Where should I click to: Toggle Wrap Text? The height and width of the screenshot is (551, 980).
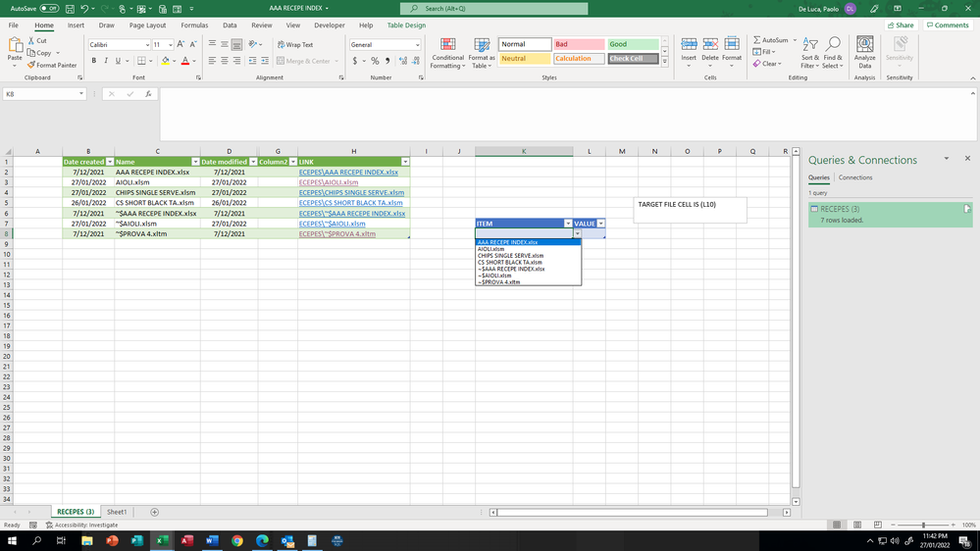[295, 45]
